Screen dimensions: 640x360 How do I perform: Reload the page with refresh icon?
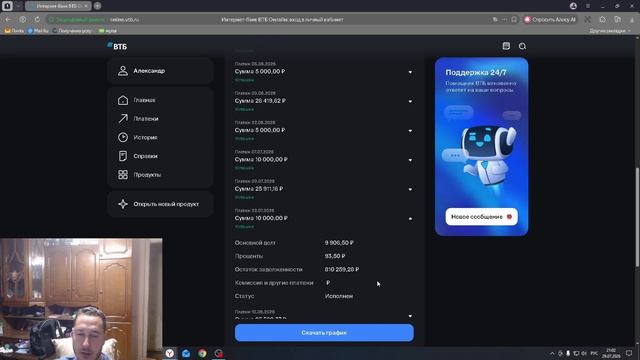[x=37, y=19]
